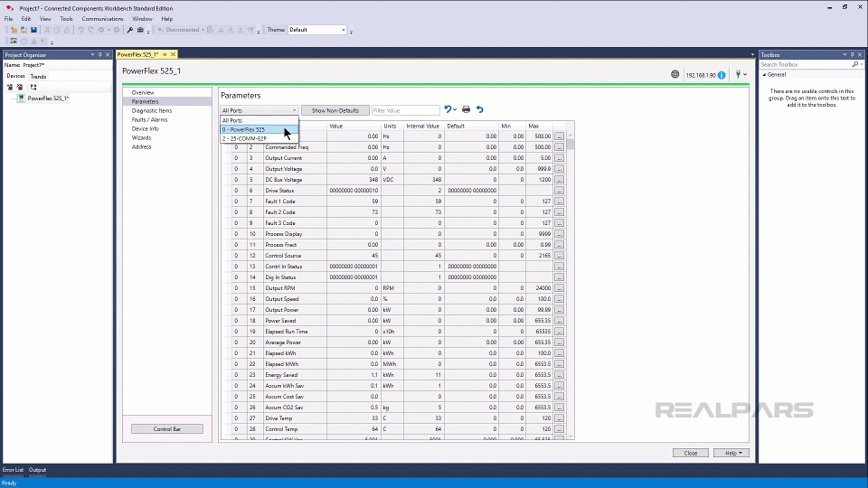Toggle auto-hide pin on Project Organizer
This screenshot has height=488, width=868.
[100, 55]
